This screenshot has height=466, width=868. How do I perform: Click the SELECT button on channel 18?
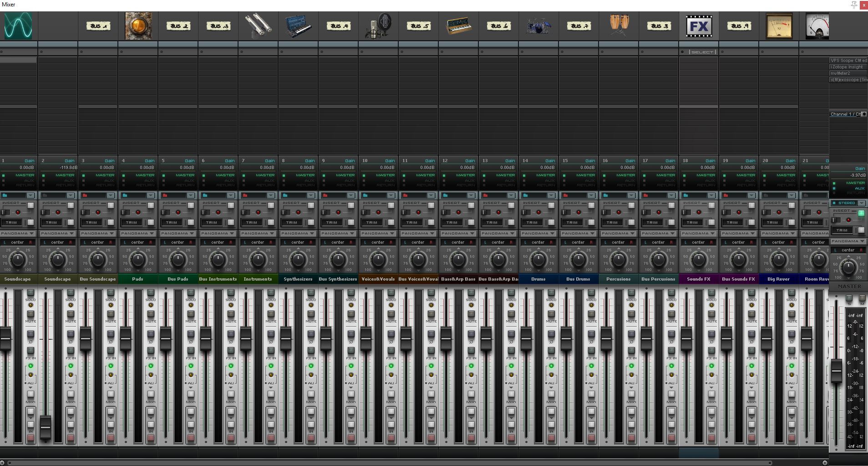coord(702,52)
